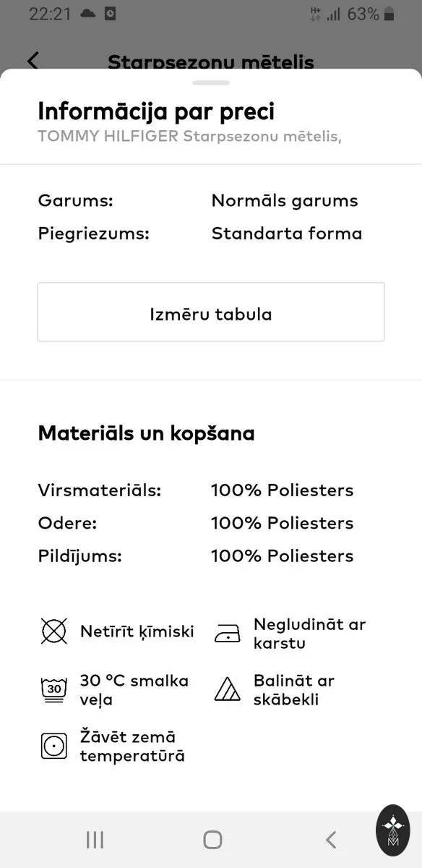Image resolution: width=422 pixels, height=868 pixels.
Task: Tap the Netīrīt ķīmiski care label
Action: tap(137, 631)
